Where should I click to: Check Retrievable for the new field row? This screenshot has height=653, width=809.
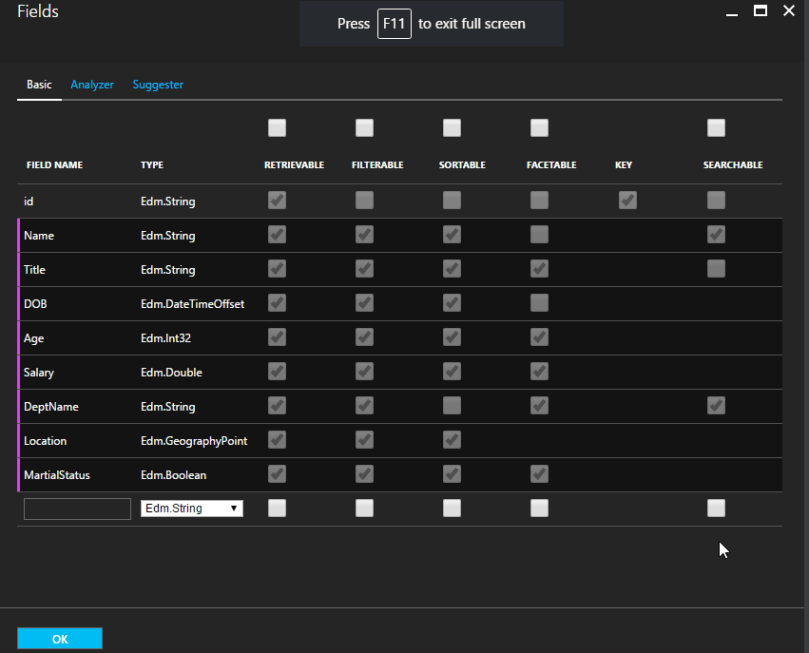click(277, 508)
